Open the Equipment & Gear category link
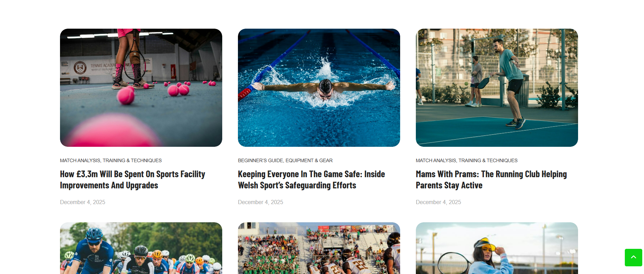This screenshot has height=274, width=644. (x=309, y=160)
